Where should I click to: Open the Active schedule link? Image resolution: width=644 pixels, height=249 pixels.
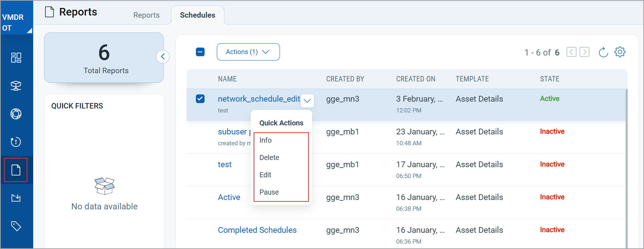click(229, 197)
